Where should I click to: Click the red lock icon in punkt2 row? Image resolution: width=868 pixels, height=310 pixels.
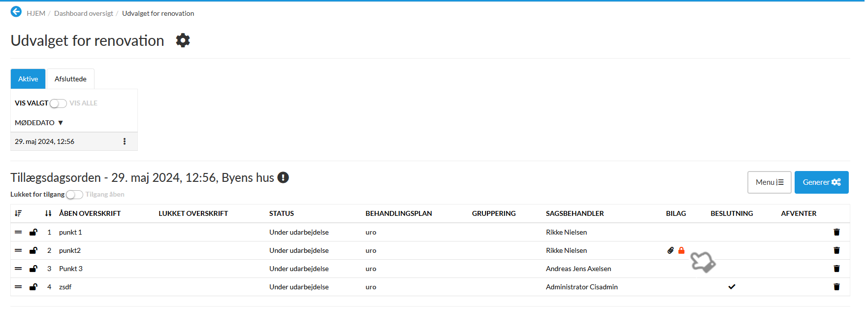pyautogui.click(x=681, y=250)
